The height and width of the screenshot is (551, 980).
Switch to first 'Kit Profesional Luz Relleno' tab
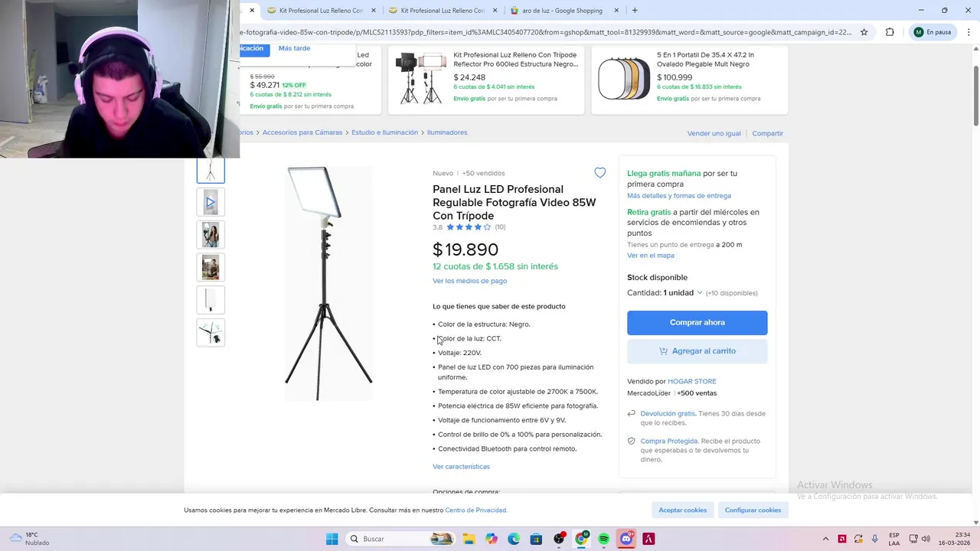pyautogui.click(x=322, y=10)
